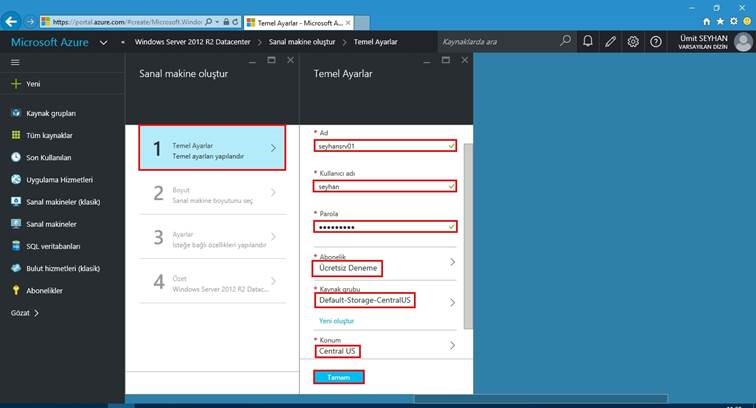Click the pencil edit dashboard icon
Image resolution: width=756 pixels, height=408 pixels.
(x=610, y=41)
